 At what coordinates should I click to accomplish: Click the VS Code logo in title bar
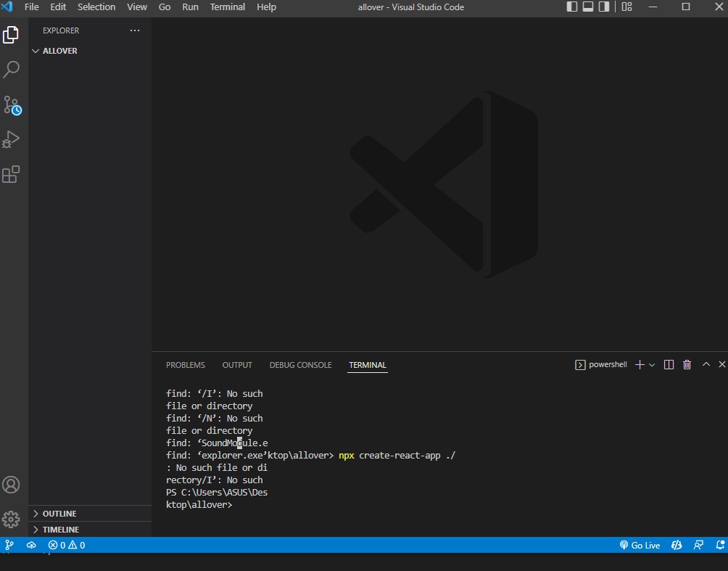pyautogui.click(x=7, y=7)
